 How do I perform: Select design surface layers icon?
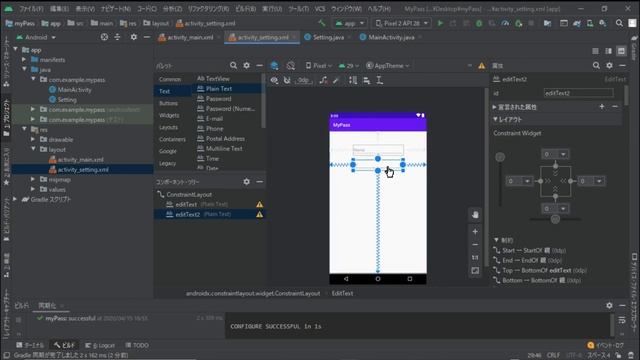click(274, 66)
